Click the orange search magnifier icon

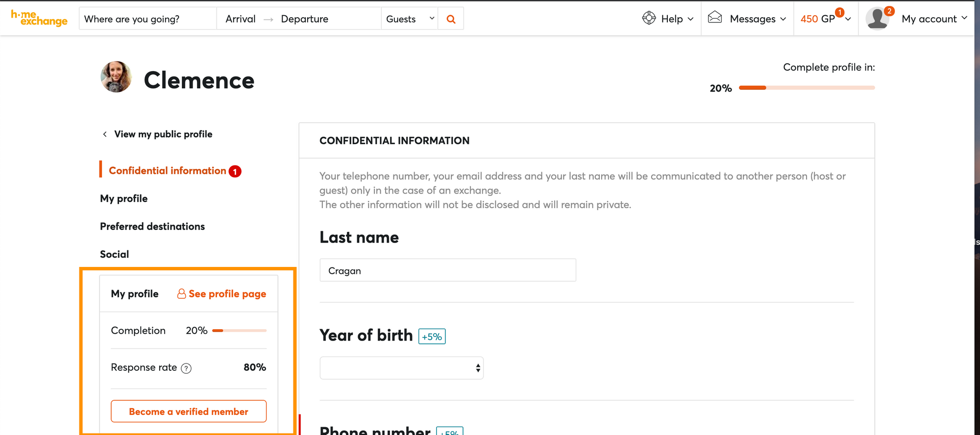point(451,19)
